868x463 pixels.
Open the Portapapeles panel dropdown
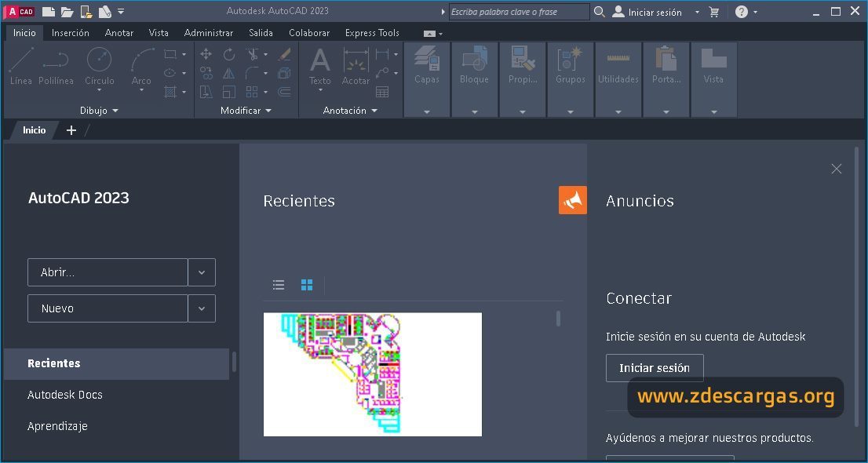[666, 112]
